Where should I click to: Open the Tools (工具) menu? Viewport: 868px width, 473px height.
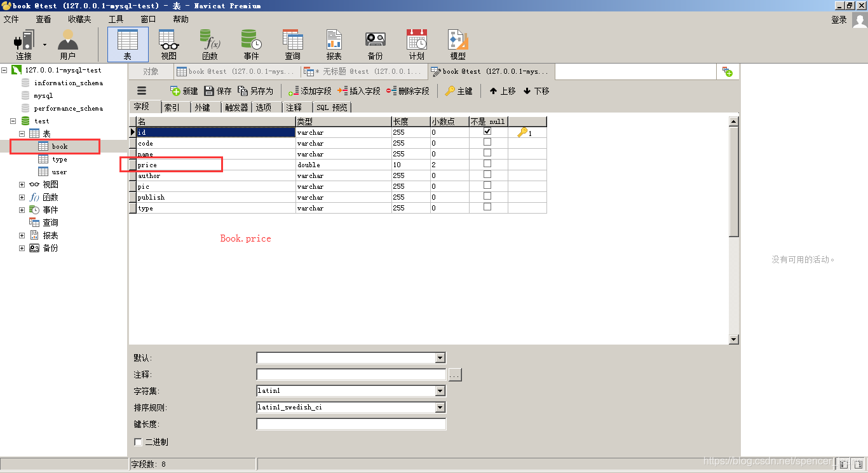coord(116,19)
